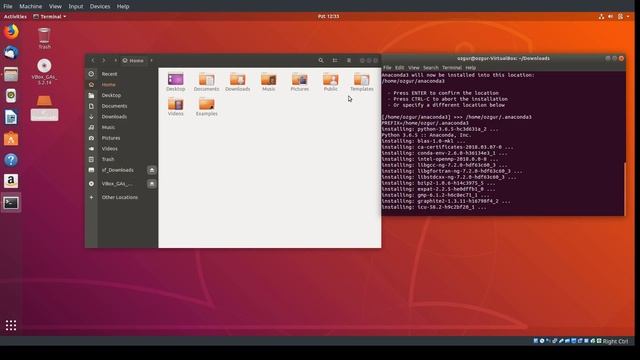This screenshot has width=640, height=360.
Task: Click the network icon in top bar
Action: pyautogui.click(x=601, y=16)
